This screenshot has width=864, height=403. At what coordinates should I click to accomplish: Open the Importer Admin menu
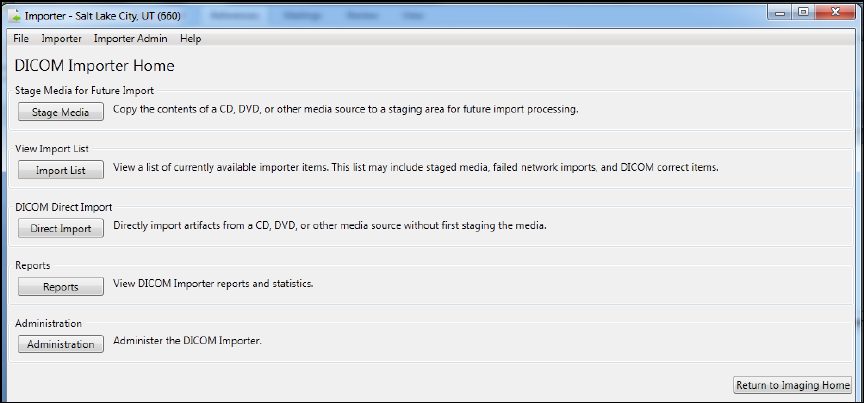pyautogui.click(x=131, y=39)
